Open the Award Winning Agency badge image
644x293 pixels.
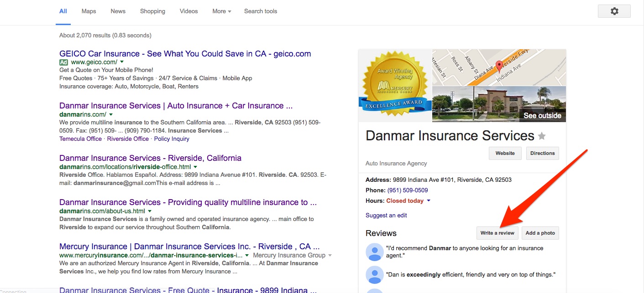tap(395, 86)
